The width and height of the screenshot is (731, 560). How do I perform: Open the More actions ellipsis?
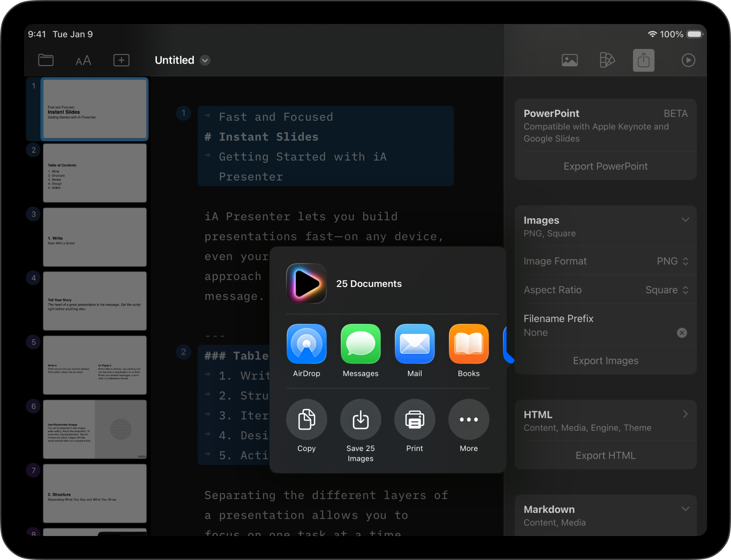(469, 420)
